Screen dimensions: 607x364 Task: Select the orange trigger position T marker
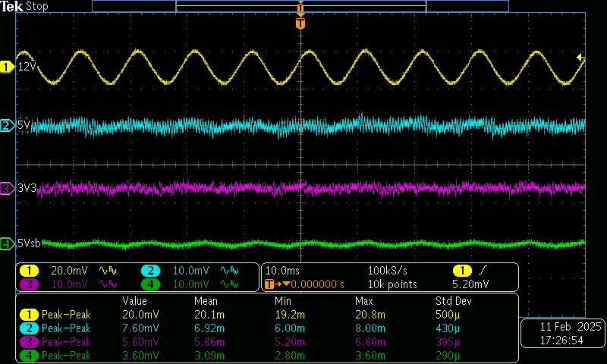[x=300, y=24]
